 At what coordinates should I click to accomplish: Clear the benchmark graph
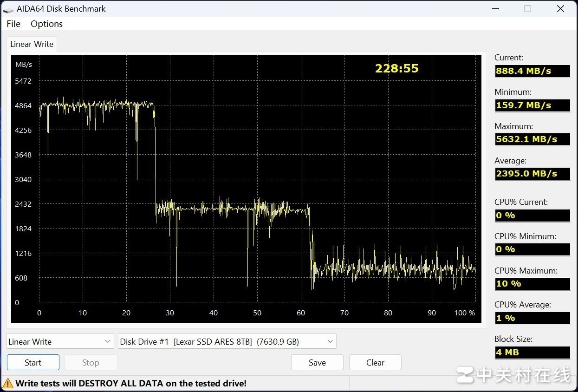(x=375, y=363)
